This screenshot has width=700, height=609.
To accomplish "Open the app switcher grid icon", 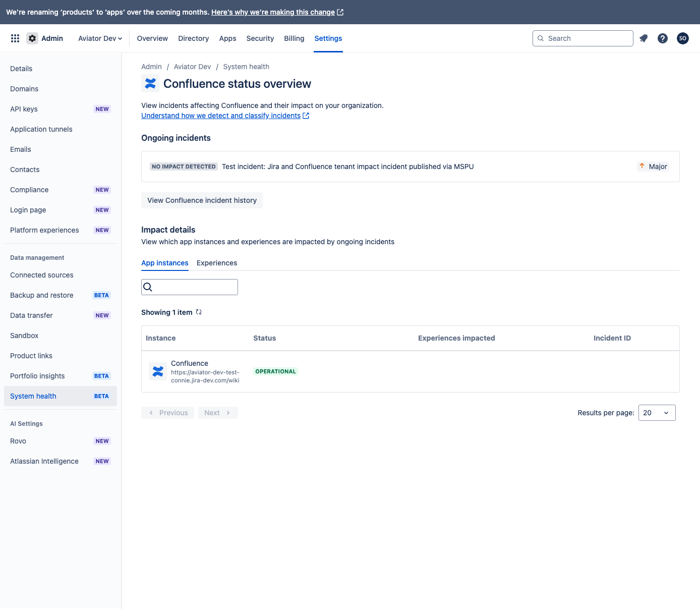I will coord(15,38).
